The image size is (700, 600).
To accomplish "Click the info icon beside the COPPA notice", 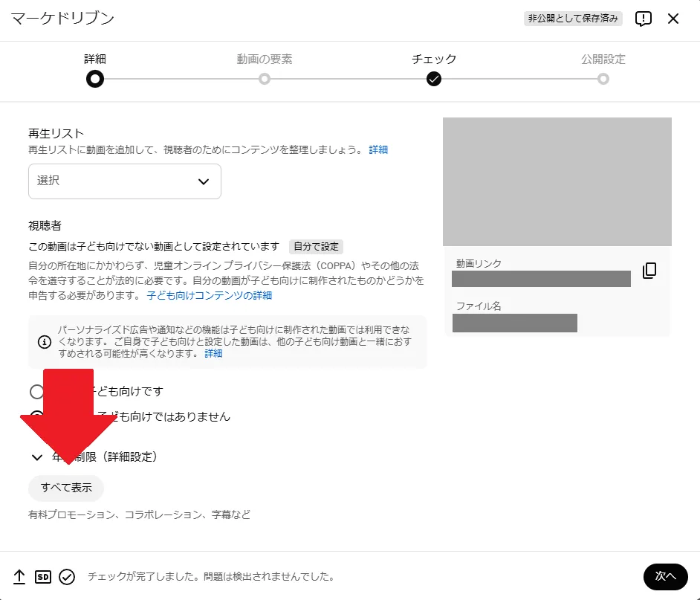I will coord(41,343).
